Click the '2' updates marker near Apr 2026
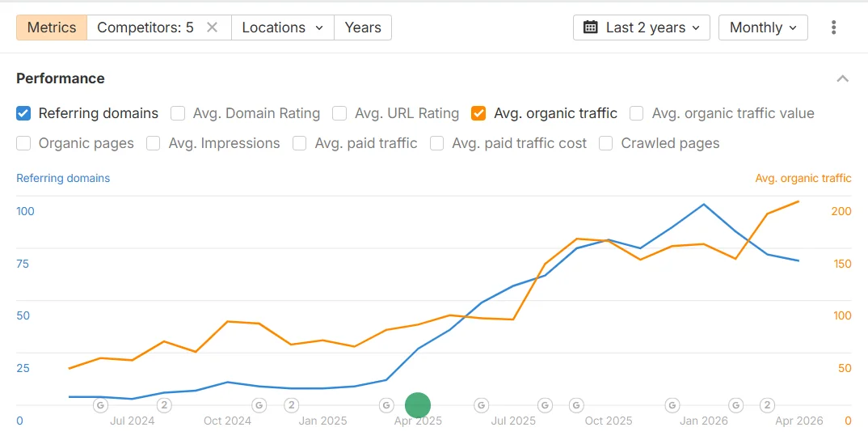The width and height of the screenshot is (868, 440). pos(767,404)
